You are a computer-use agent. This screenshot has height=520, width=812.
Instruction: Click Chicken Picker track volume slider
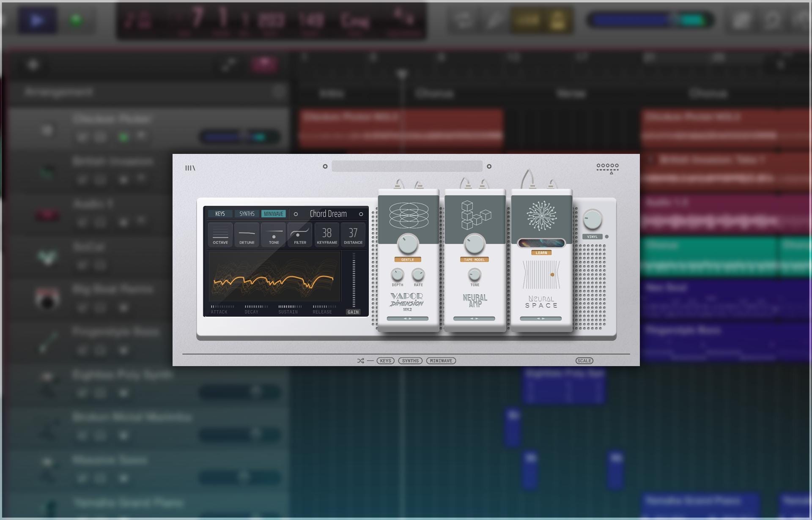[240, 137]
